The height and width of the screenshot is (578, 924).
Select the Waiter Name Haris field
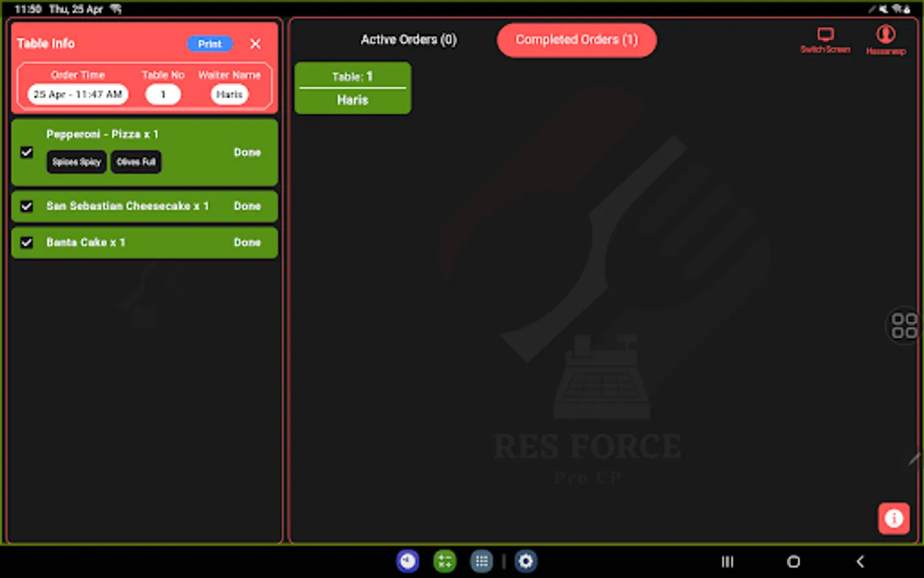point(229,94)
